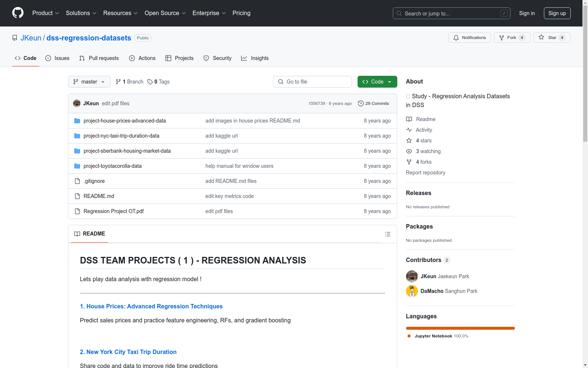Click the Report repository link

pos(426,173)
